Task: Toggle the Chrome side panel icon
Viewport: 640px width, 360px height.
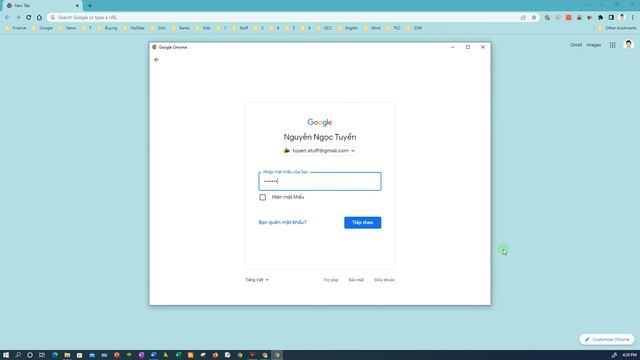Action: coord(611,18)
